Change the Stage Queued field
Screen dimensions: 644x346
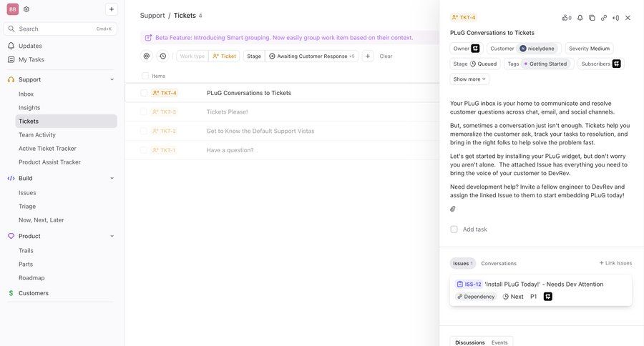475,64
